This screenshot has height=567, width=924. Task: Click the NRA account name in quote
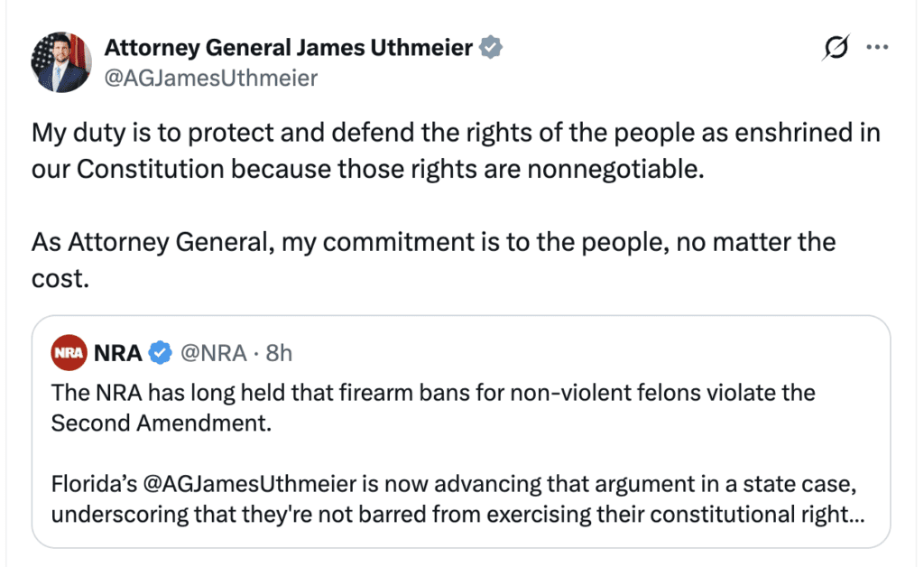pyautogui.click(x=118, y=353)
